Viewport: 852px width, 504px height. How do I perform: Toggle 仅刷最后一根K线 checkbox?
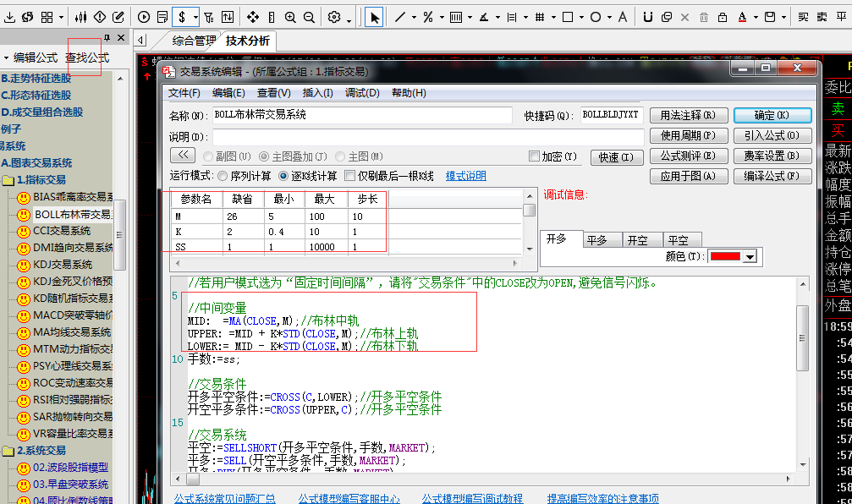(350, 175)
